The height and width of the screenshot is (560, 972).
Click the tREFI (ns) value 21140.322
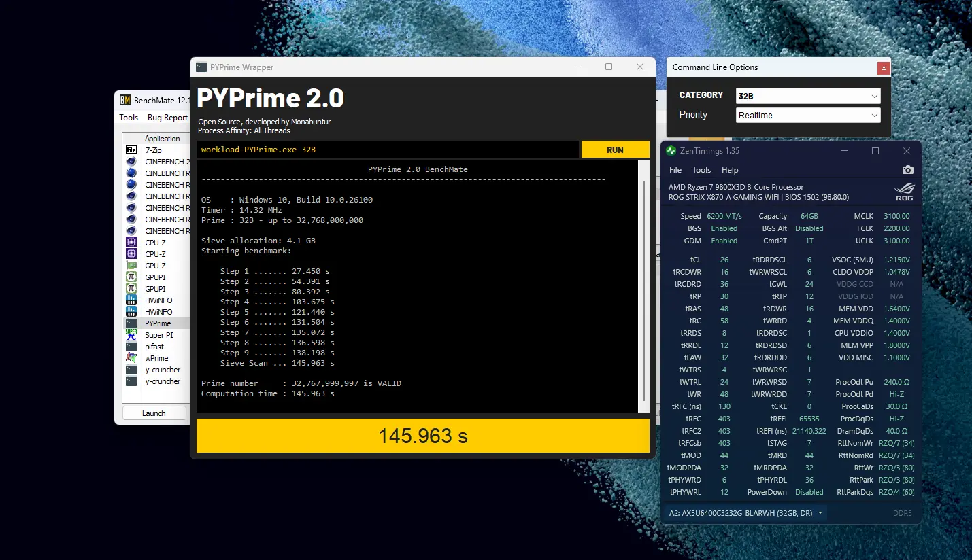click(809, 431)
